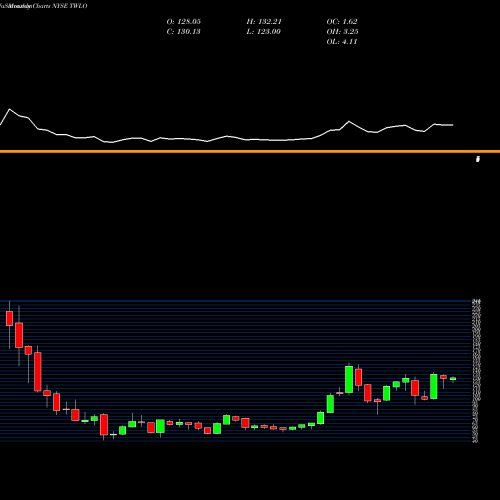Select the high value 'H: 132.21'
Viewport: 500px width, 500px height.
click(x=264, y=22)
